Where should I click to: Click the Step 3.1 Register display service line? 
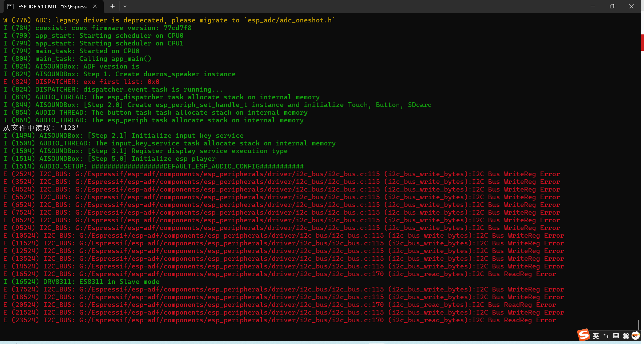146,151
